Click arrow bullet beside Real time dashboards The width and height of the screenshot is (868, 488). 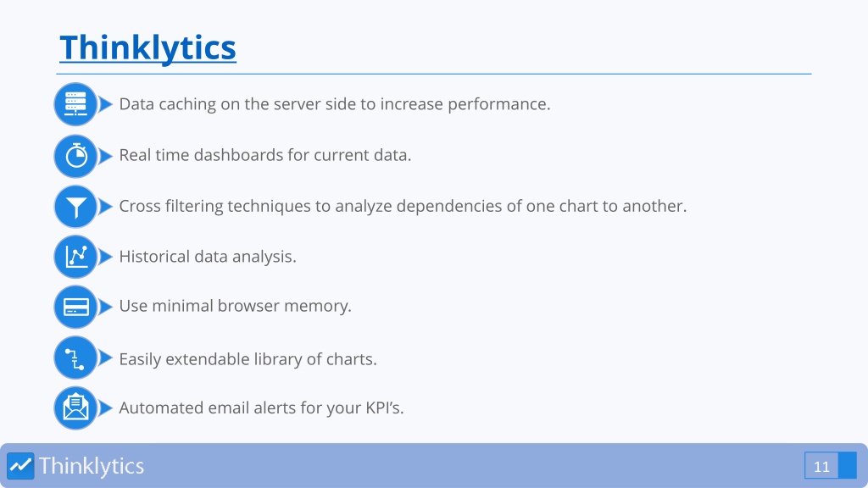coord(105,156)
